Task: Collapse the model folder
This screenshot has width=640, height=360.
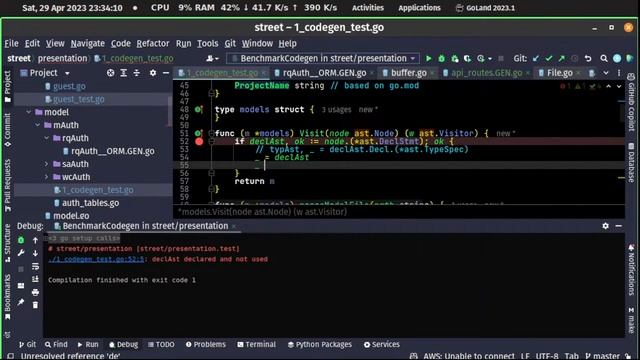Action: (29, 112)
